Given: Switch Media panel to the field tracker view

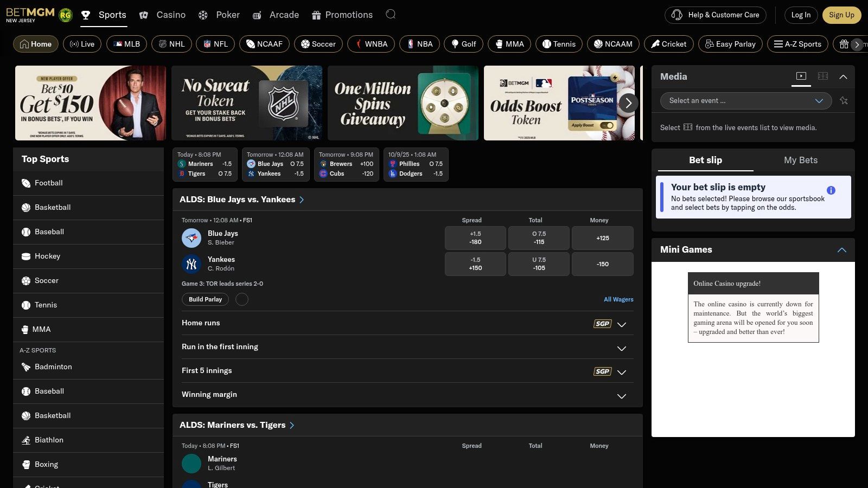Looking at the screenshot, I should pos(823,76).
